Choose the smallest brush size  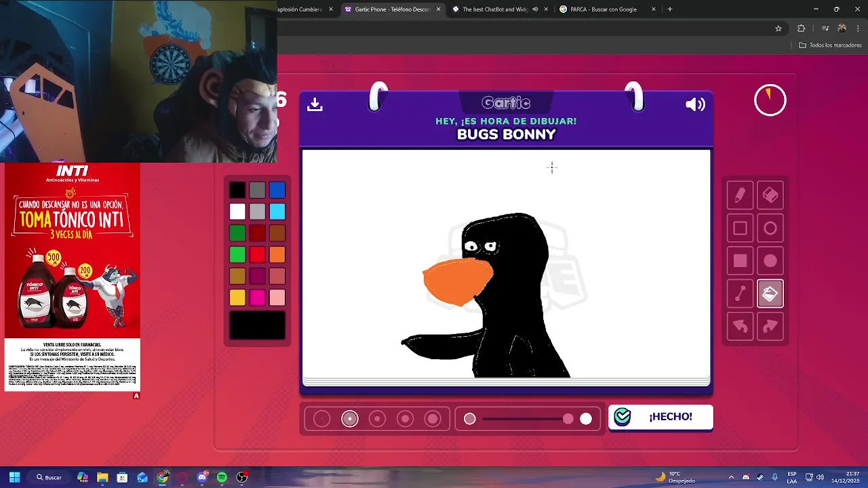[322, 419]
